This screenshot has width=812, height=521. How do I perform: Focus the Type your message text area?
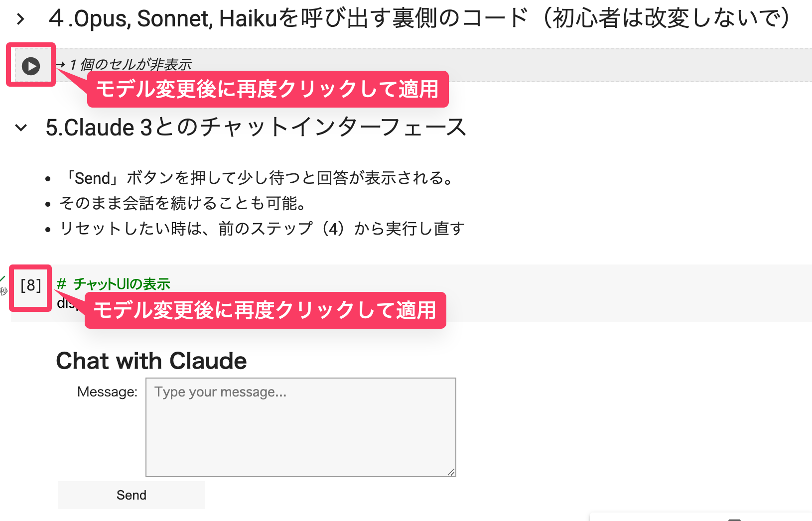pyautogui.click(x=300, y=427)
